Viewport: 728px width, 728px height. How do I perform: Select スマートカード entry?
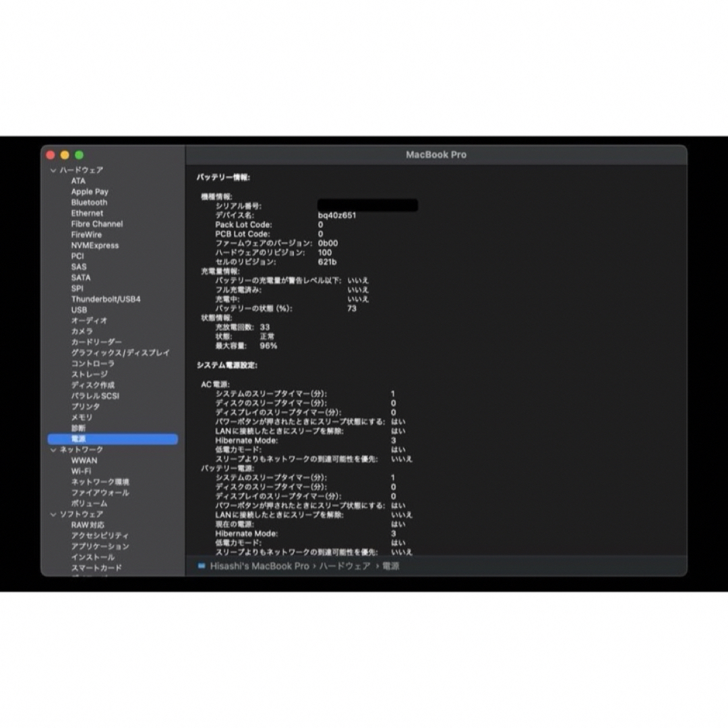(x=96, y=568)
